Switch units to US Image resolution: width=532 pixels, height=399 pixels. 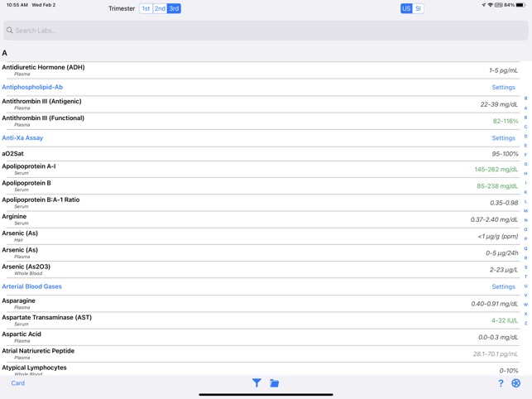(405, 8)
